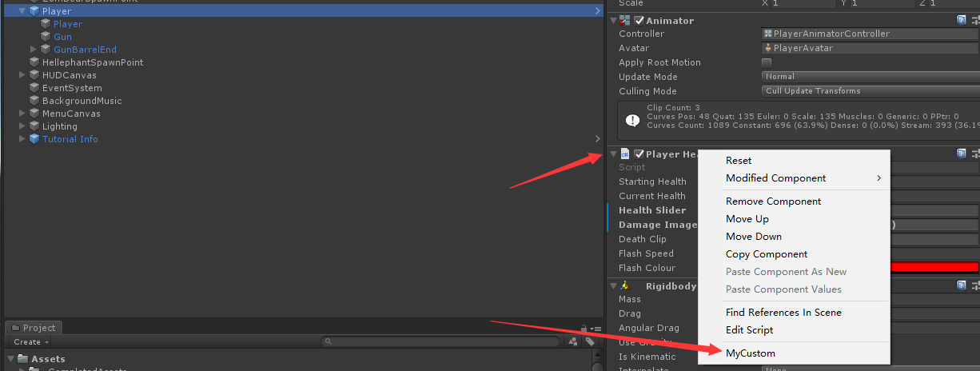Collapse the Player Health component foldout
The image size is (980, 371).
pos(613,154)
